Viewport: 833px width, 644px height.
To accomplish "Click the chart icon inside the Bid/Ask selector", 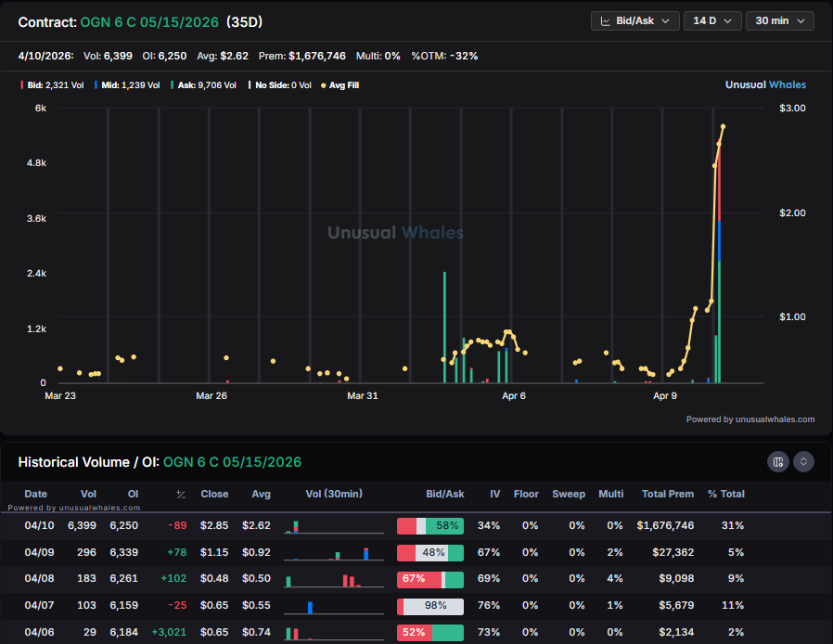I will [604, 20].
